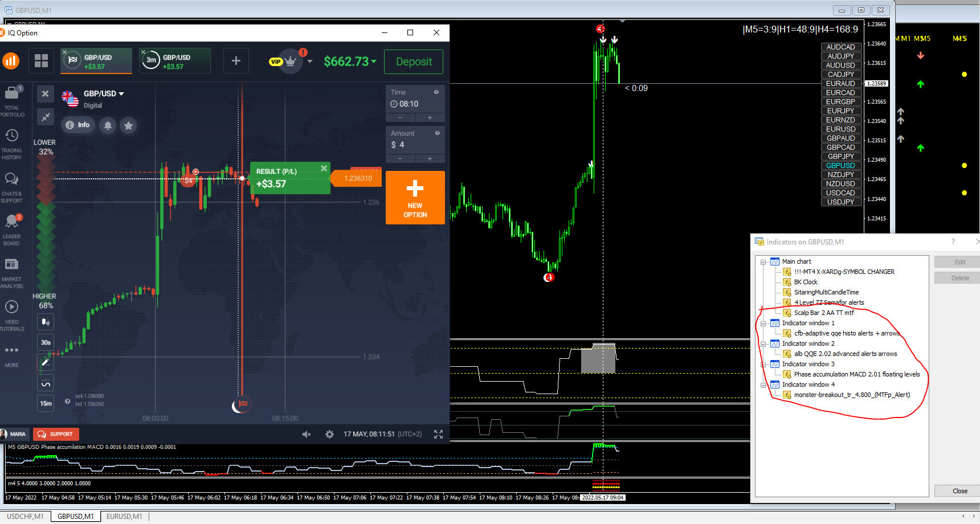Increase the amount with the plus button
980x524 pixels.
[430, 159]
